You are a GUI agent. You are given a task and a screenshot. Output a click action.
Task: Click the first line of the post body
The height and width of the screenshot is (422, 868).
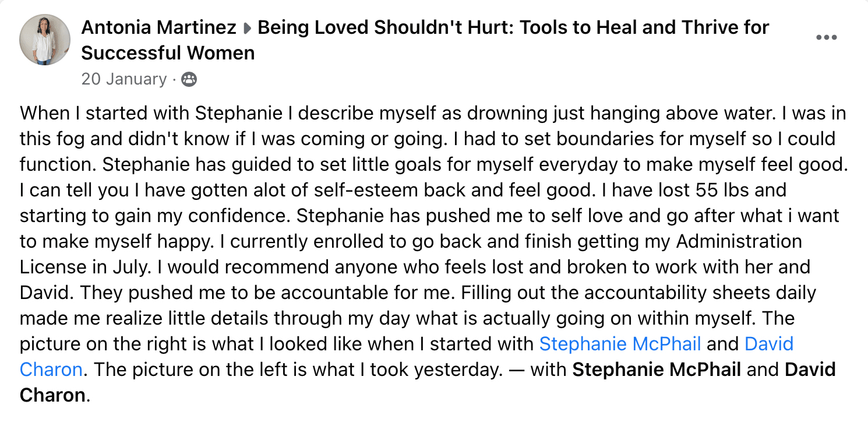click(x=432, y=113)
